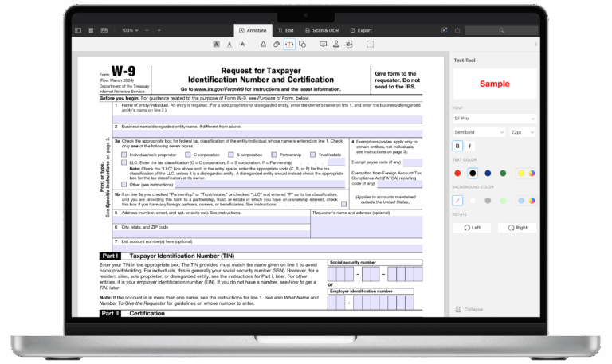Open custom text color picker wheel
Viewport: 612px width, 364px height.
point(532,173)
